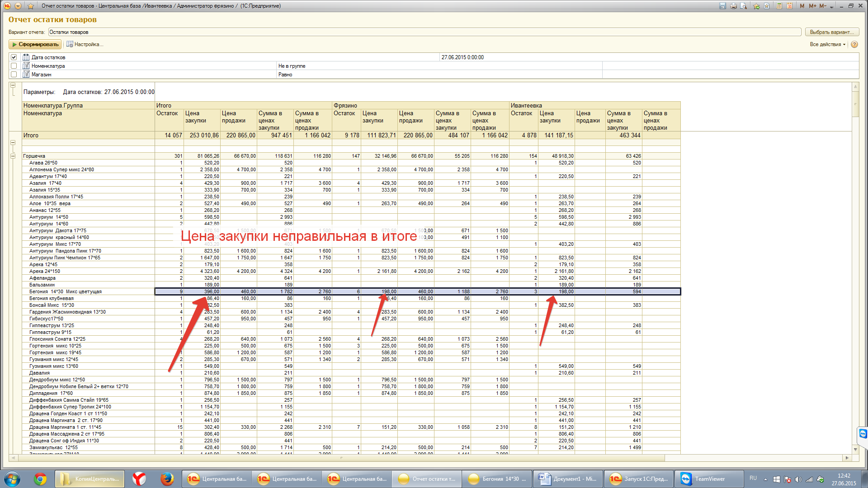Open the Все действия dropdown menu

click(x=827, y=44)
